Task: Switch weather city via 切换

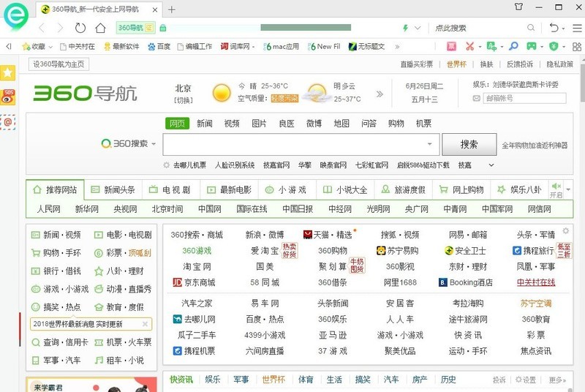Action: coord(183,100)
